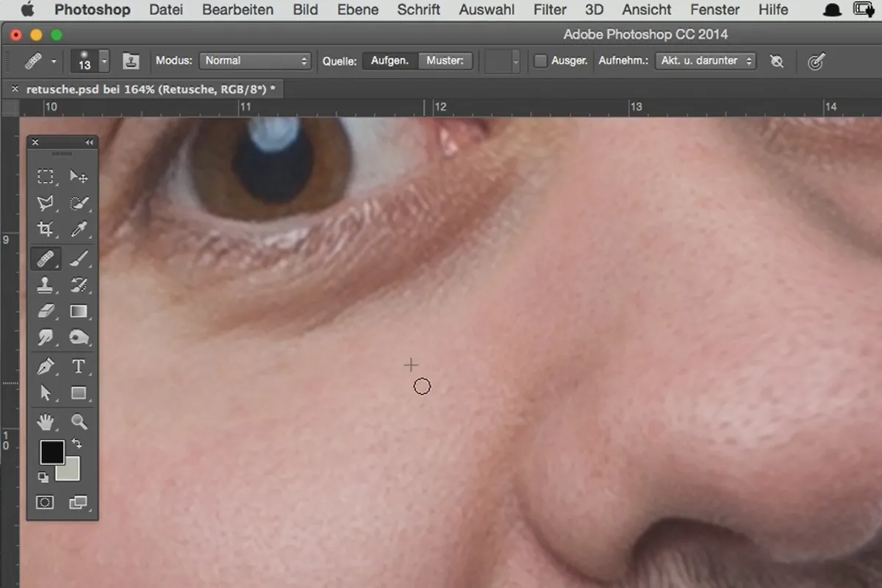Reset to default foreground and background colors

click(x=43, y=477)
